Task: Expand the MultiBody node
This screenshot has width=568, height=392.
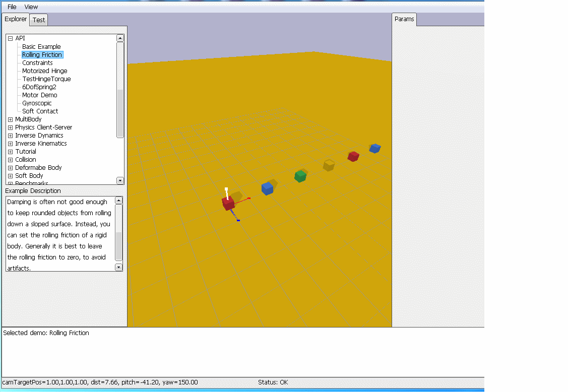Action: (11, 119)
